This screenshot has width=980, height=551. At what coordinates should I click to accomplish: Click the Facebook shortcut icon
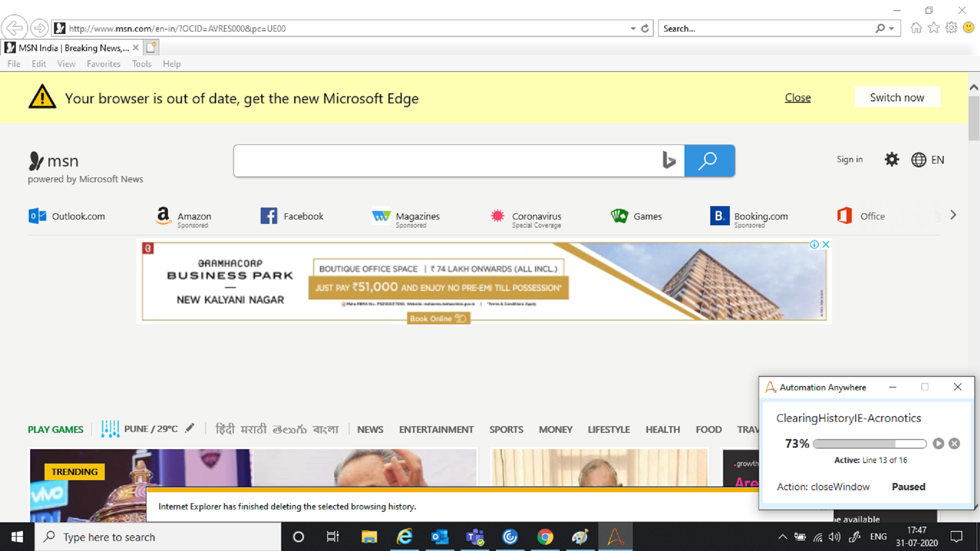[269, 216]
